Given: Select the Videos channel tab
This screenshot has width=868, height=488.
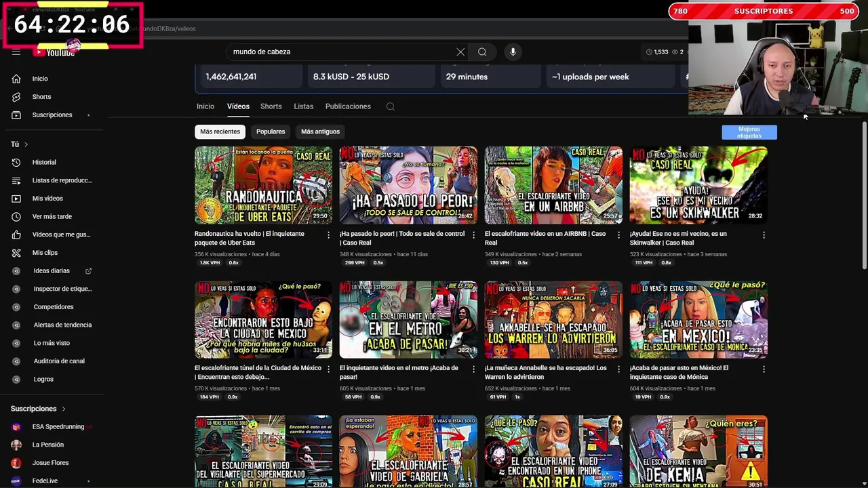Looking at the screenshot, I should tap(238, 106).
